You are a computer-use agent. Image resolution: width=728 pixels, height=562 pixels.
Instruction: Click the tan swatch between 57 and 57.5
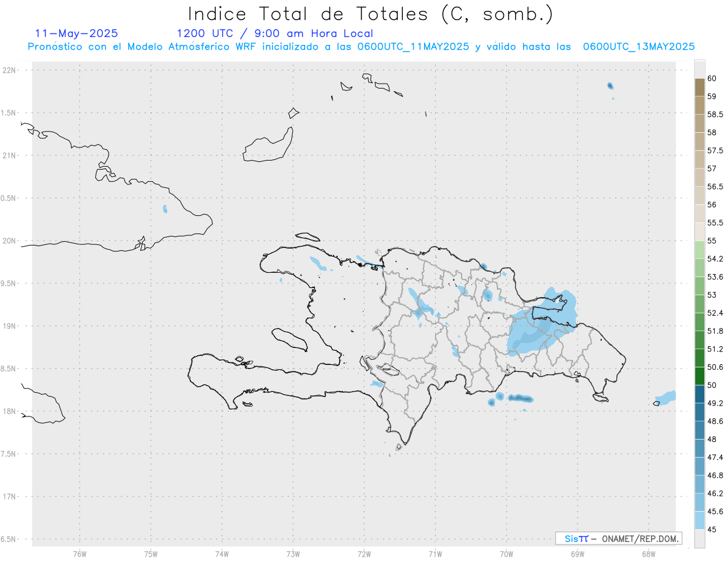point(699,159)
